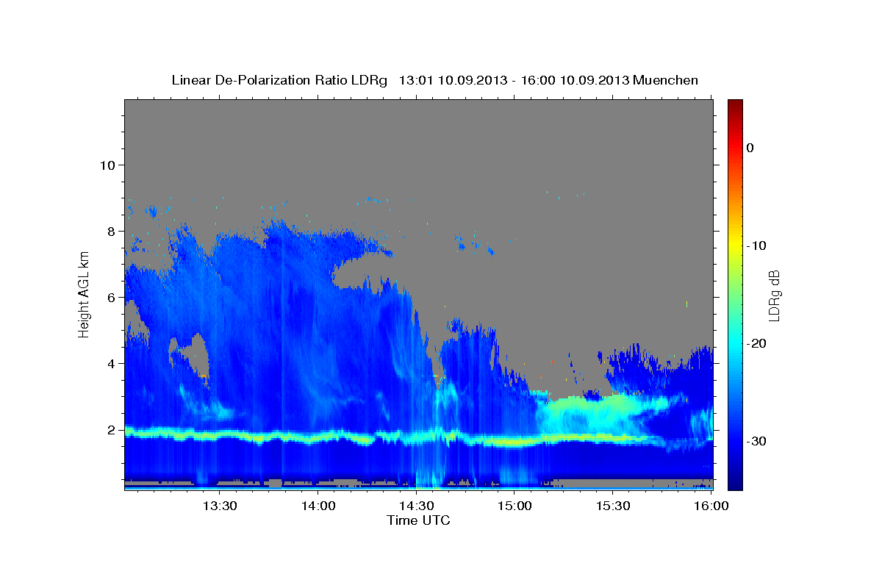Click the 13:30 time tick label
This screenshot has height=588, width=882.
click(x=219, y=506)
